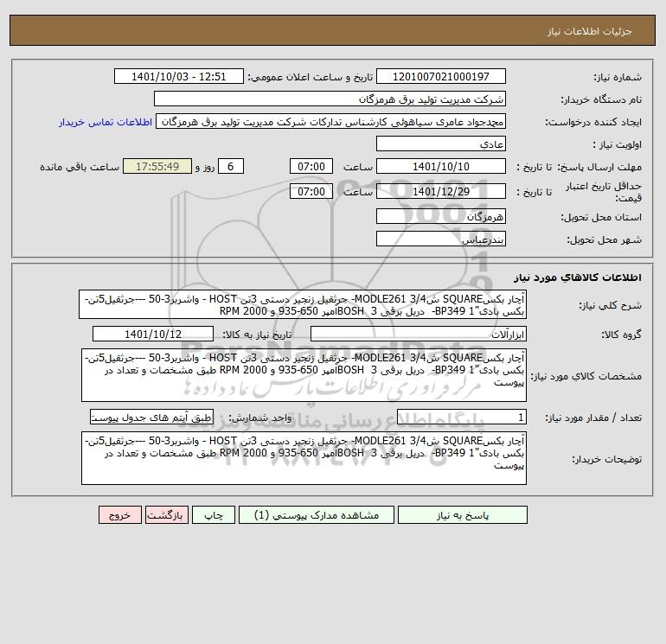Image resolution: width=666 pixels, height=644 pixels.
Task: Click label 'ساعت باقی مانده'
Action: pos(80,167)
